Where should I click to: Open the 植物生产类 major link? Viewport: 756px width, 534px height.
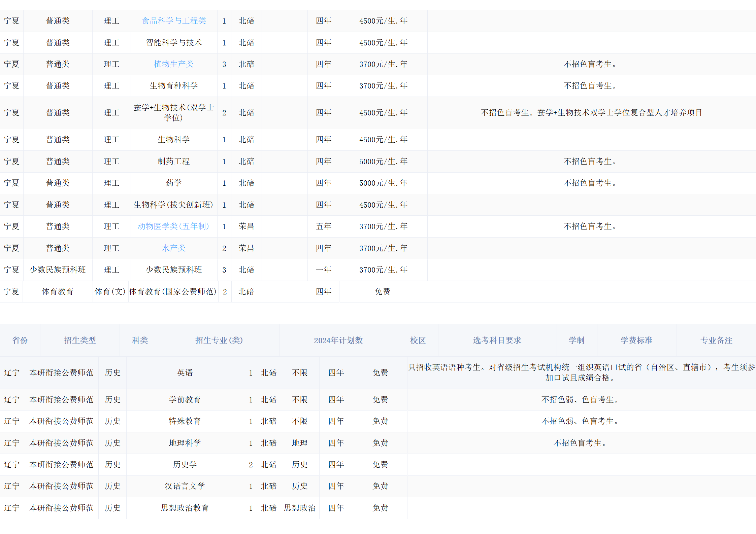[x=174, y=64]
